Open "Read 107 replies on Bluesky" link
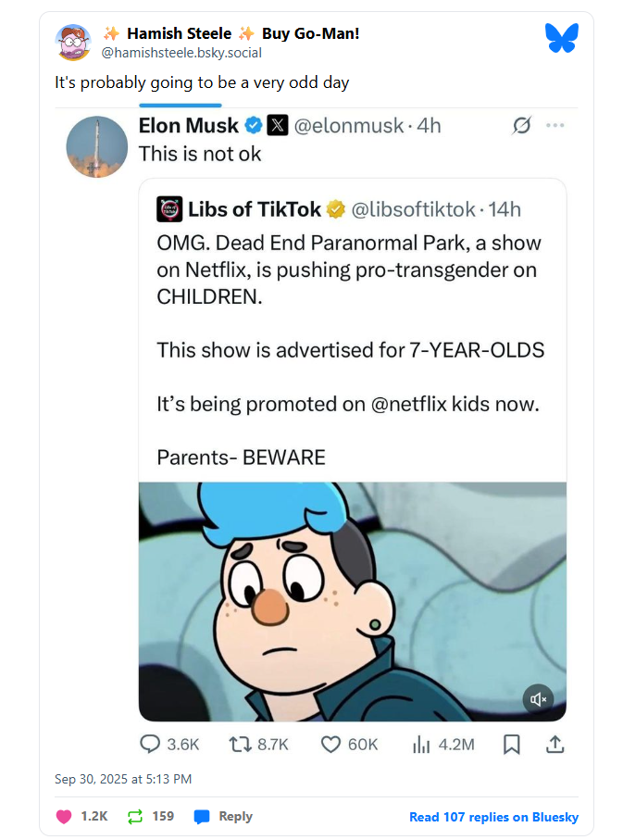The width and height of the screenshot is (623, 840). (493, 816)
